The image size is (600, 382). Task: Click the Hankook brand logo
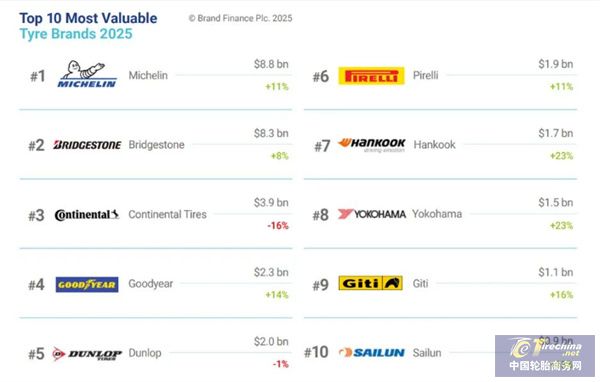(371, 145)
